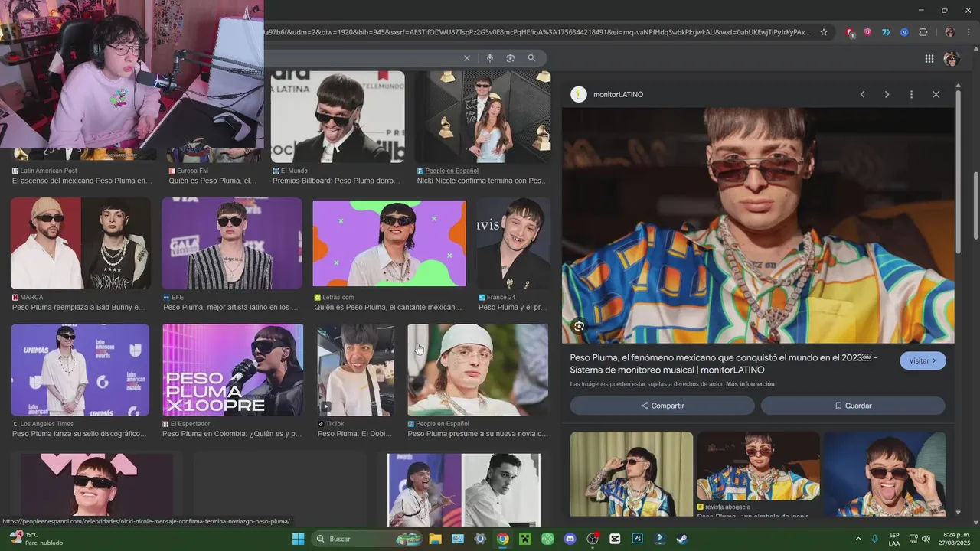Open the Nicki Nicole Grammy thumbnail
980x551 pixels.
tap(483, 117)
